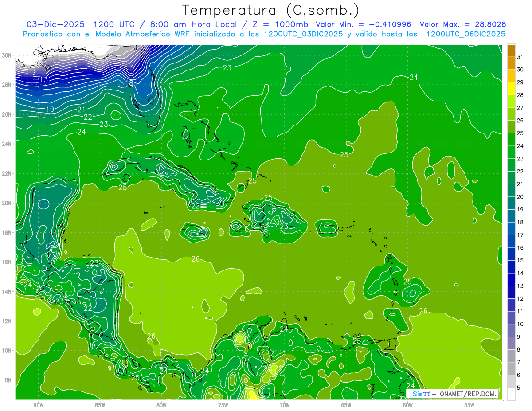Click the '21' contour label on the map
Image resolution: width=532 pixels, height=411 pixels.
coord(81,110)
